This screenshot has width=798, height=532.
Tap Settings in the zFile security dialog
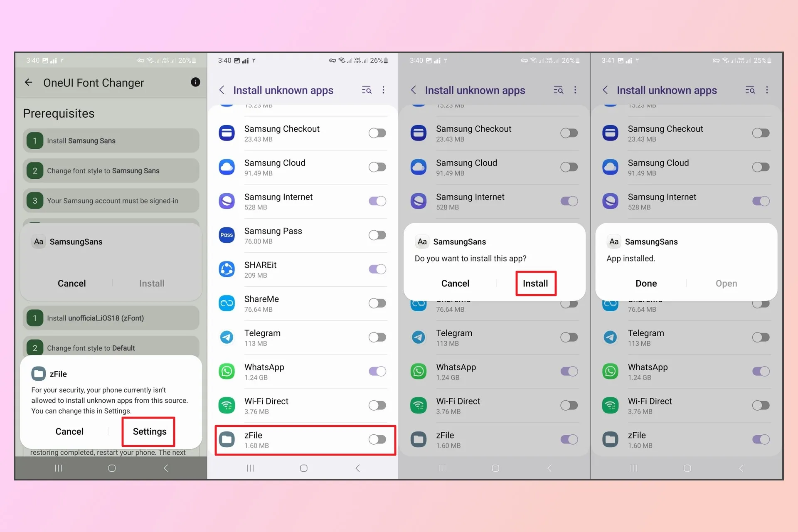click(150, 432)
